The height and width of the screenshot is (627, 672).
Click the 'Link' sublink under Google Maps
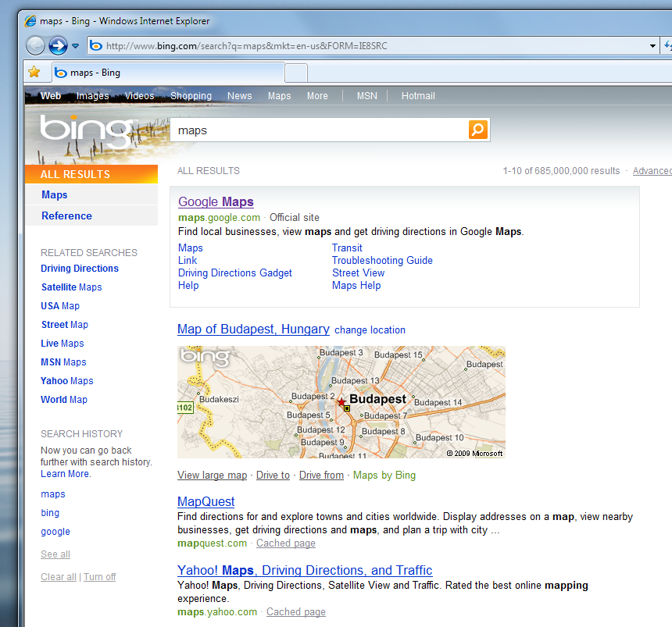(188, 260)
